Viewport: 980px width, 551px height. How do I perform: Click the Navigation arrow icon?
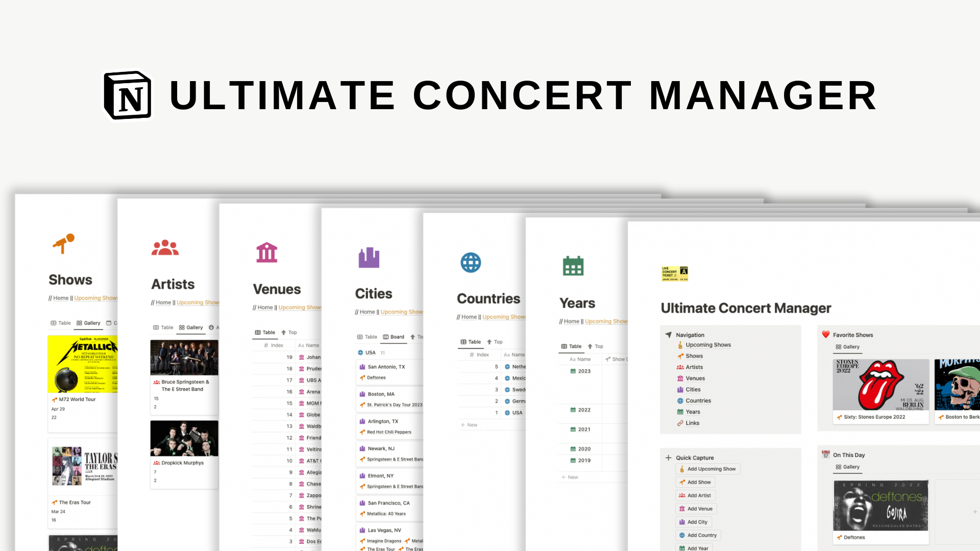point(668,335)
